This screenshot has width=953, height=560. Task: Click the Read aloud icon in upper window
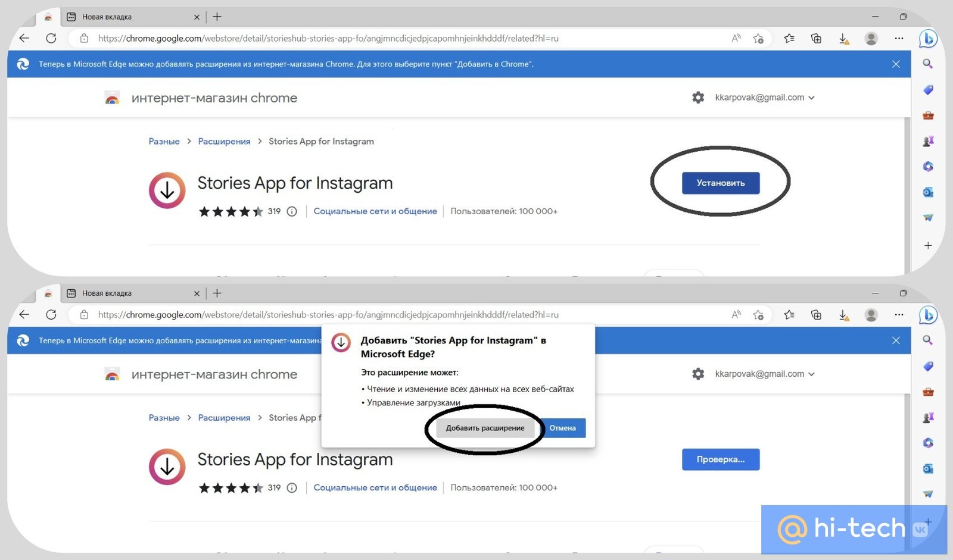pyautogui.click(x=736, y=38)
